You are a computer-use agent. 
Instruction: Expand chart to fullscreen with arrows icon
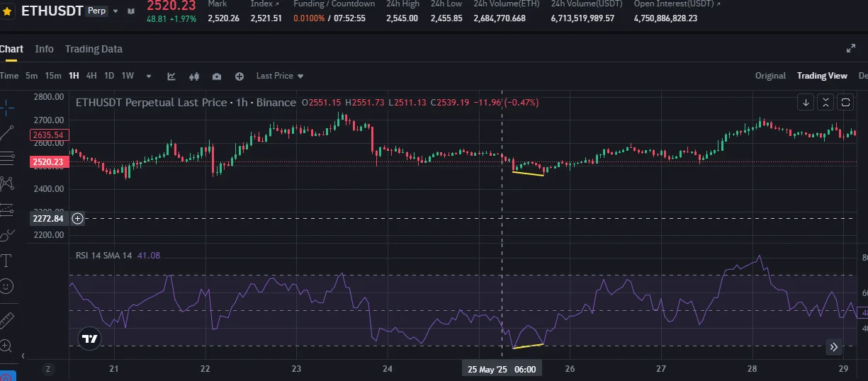[851, 48]
